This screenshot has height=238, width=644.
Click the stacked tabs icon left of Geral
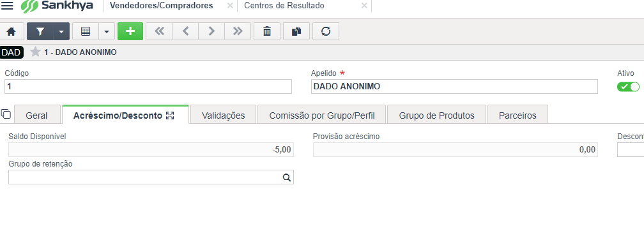click(x=6, y=114)
